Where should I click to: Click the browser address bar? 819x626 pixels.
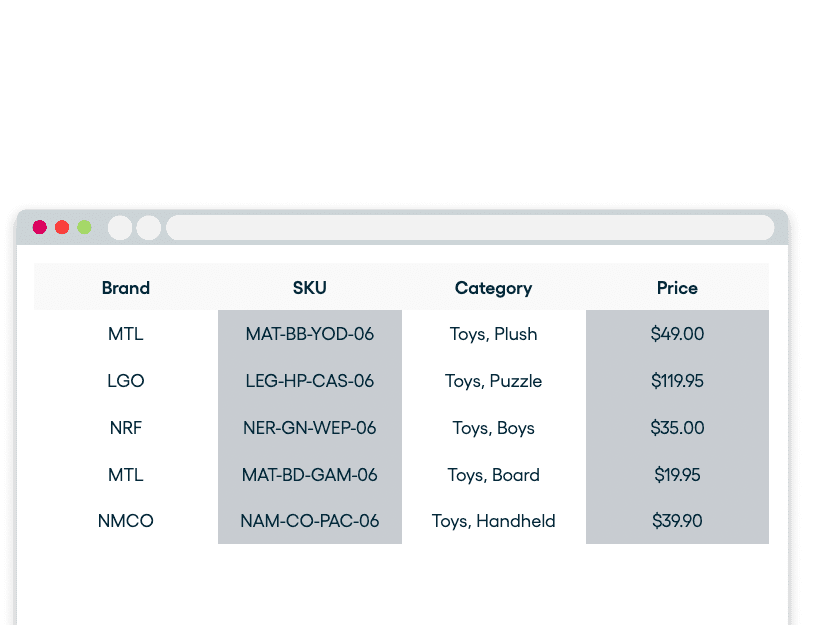point(470,228)
